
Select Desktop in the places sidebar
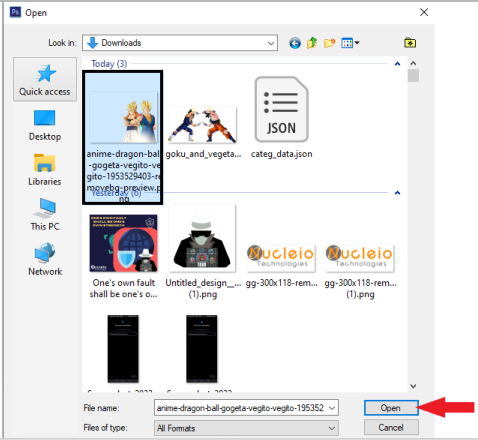pyautogui.click(x=45, y=125)
